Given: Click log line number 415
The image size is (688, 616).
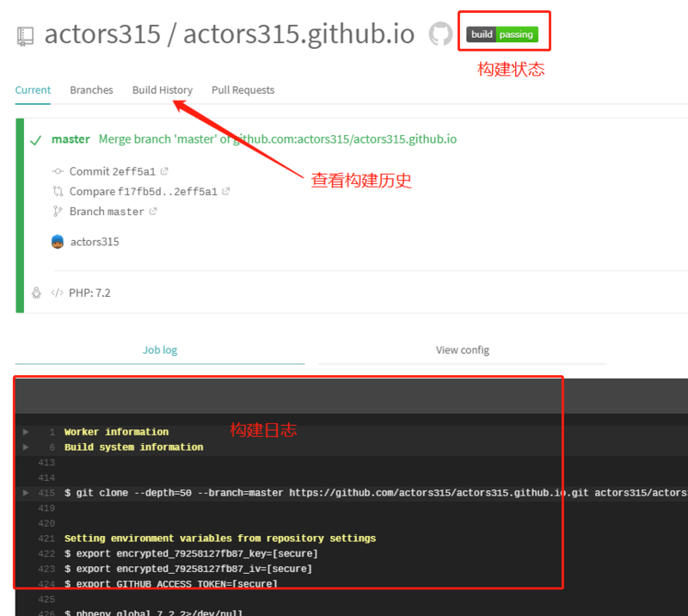Looking at the screenshot, I should click(x=46, y=493).
